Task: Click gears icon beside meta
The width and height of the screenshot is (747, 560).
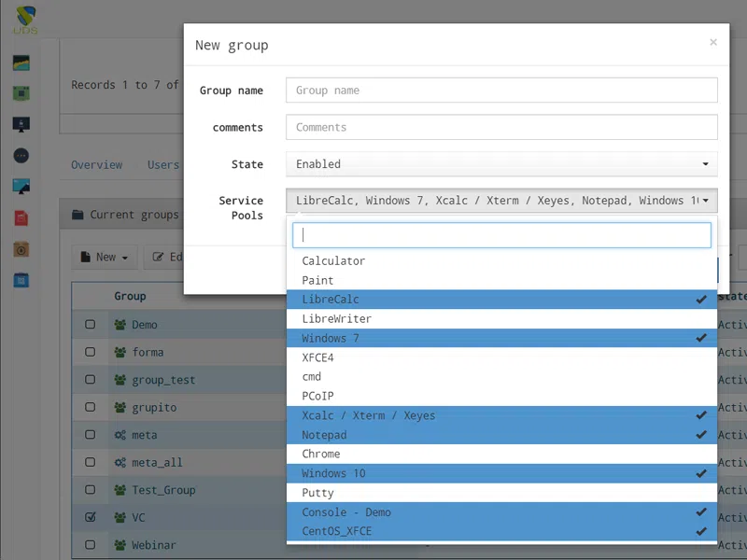Action: (120, 435)
